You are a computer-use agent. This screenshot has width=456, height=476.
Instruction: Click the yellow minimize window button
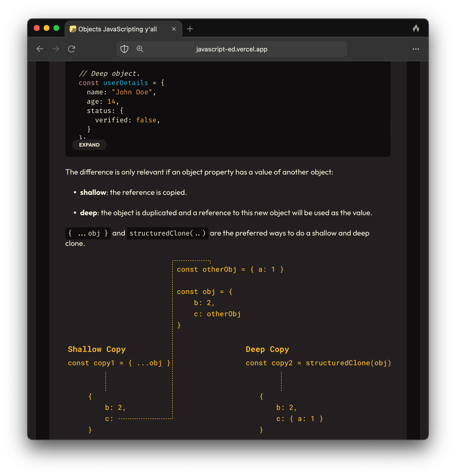pyautogui.click(x=47, y=28)
